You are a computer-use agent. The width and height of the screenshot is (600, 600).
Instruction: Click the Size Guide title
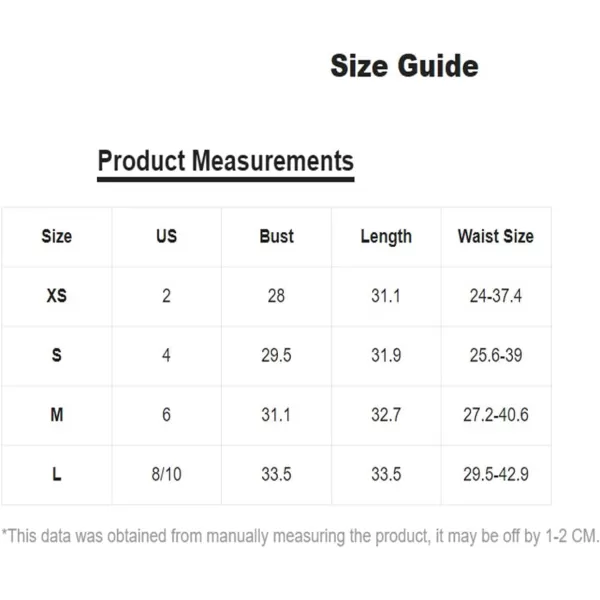pos(404,66)
